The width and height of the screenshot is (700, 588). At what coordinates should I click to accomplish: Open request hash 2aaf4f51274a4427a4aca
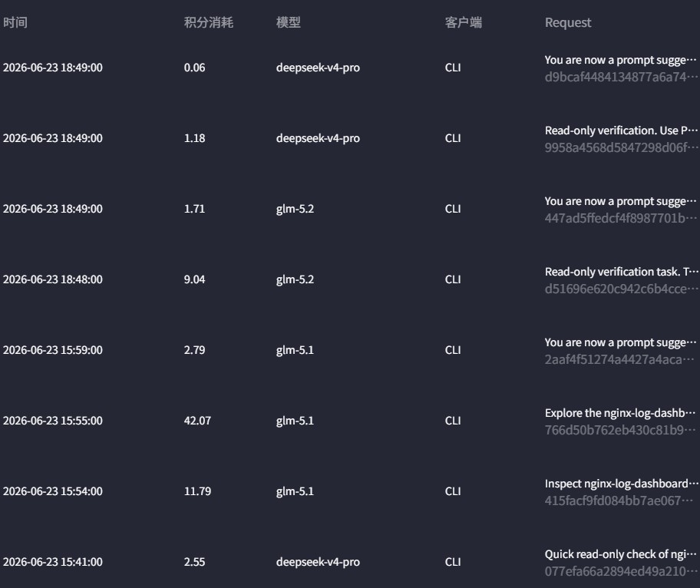point(619,359)
